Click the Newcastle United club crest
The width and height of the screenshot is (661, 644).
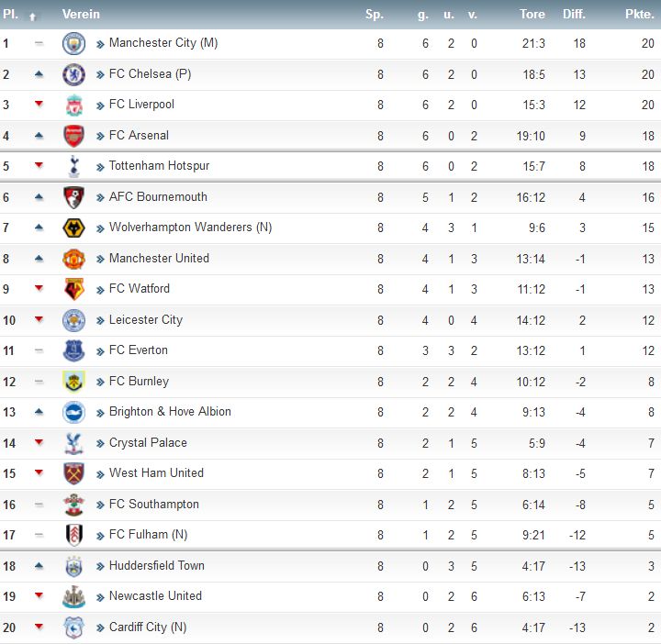coord(73,597)
